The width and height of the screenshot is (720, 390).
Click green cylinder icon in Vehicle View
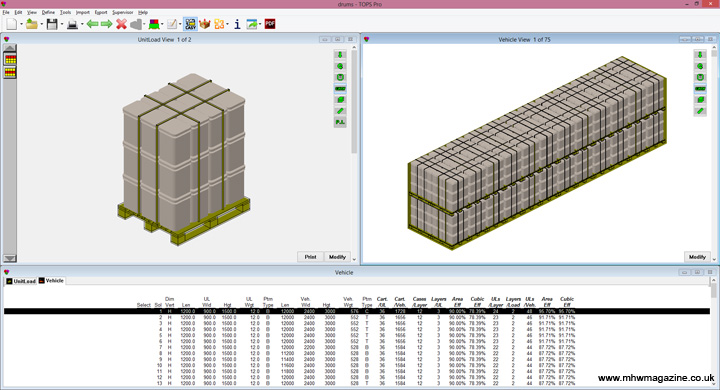click(x=700, y=77)
